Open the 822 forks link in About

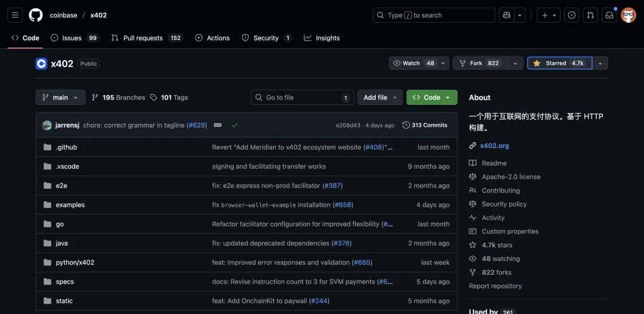point(497,272)
